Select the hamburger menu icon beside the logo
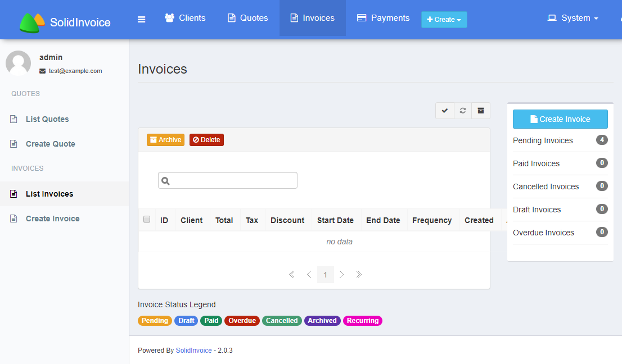The height and width of the screenshot is (364, 622). point(141,19)
